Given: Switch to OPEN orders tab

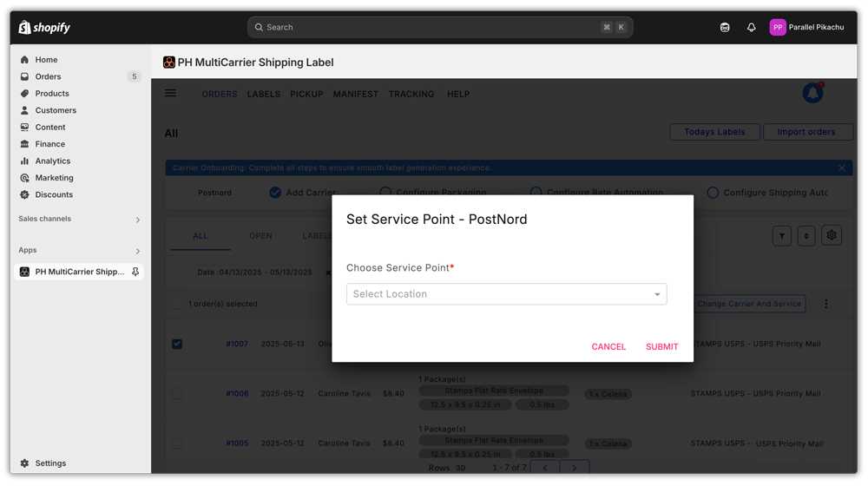Looking at the screenshot, I should click(x=260, y=236).
